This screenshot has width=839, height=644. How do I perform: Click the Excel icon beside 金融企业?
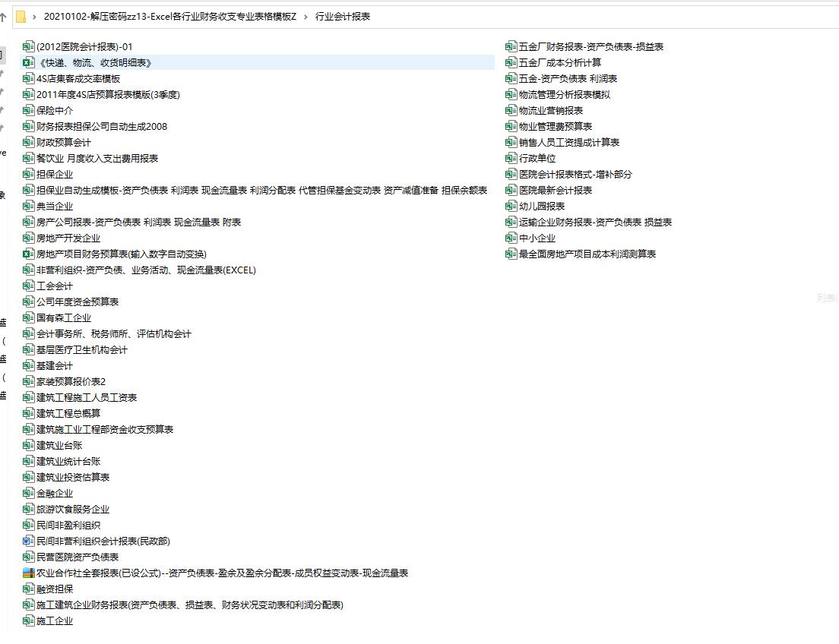pyautogui.click(x=27, y=493)
